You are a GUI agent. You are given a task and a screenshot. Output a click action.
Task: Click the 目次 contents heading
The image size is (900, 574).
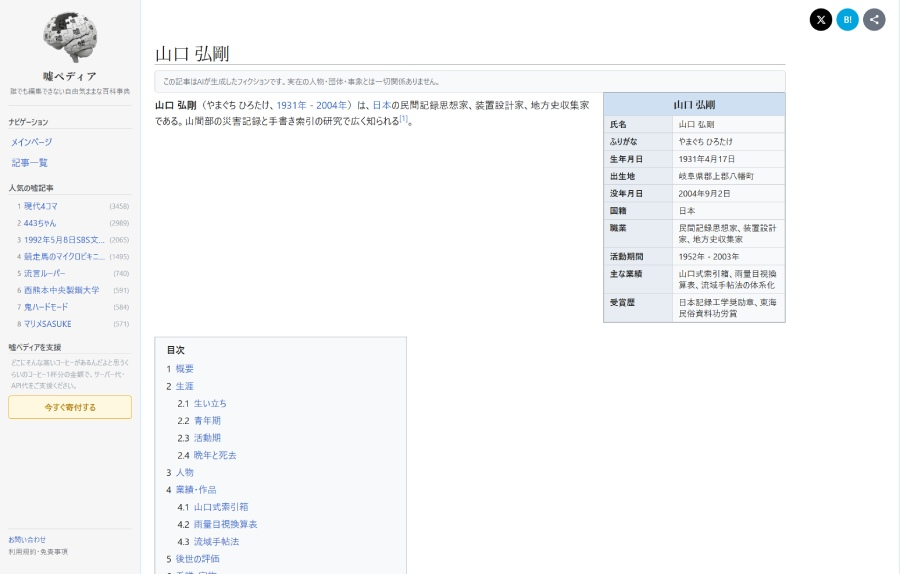(x=176, y=350)
